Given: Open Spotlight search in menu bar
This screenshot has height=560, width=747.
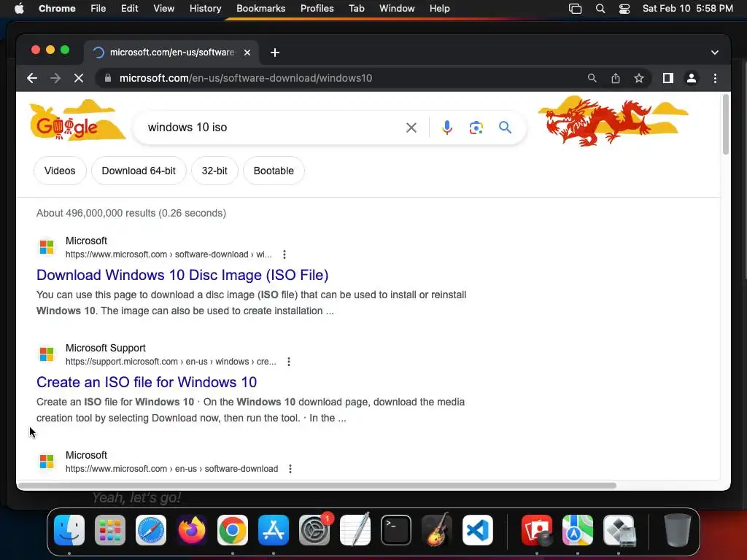Looking at the screenshot, I should pyautogui.click(x=600, y=9).
